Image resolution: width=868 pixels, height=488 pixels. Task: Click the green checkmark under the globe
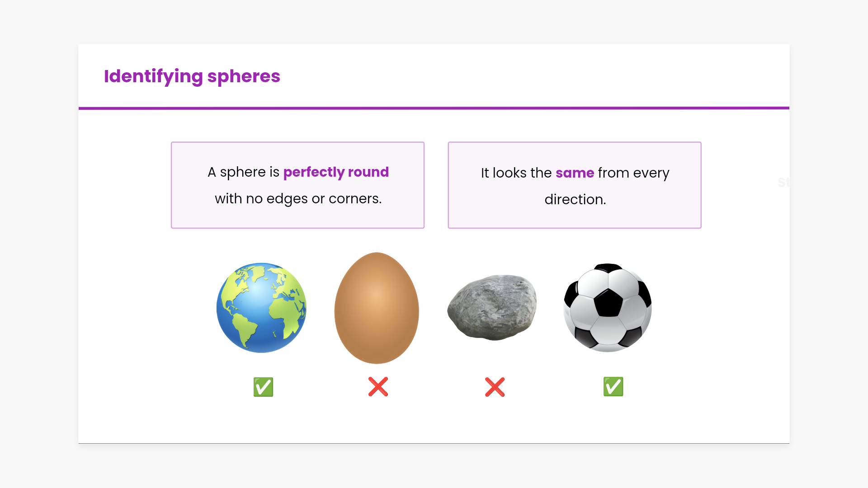(263, 387)
